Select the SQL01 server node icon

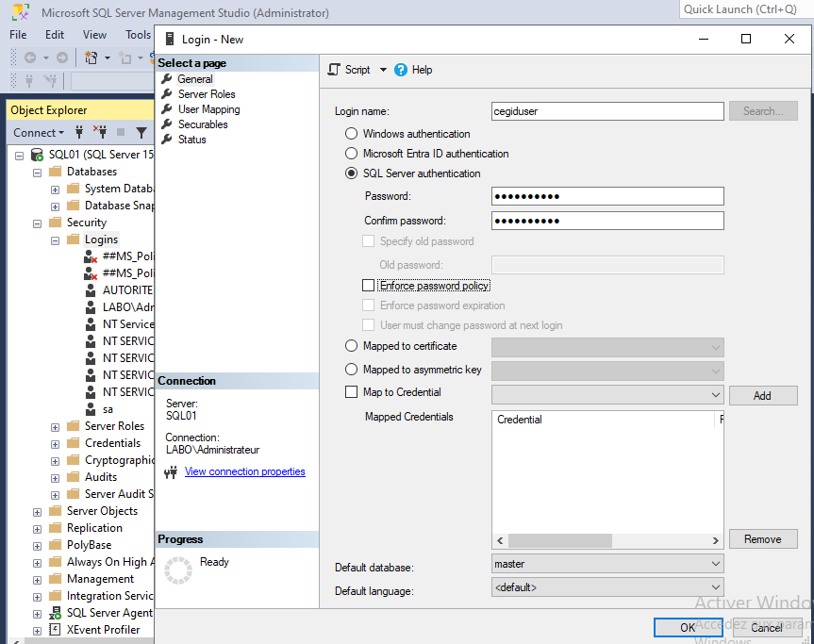tap(37, 155)
